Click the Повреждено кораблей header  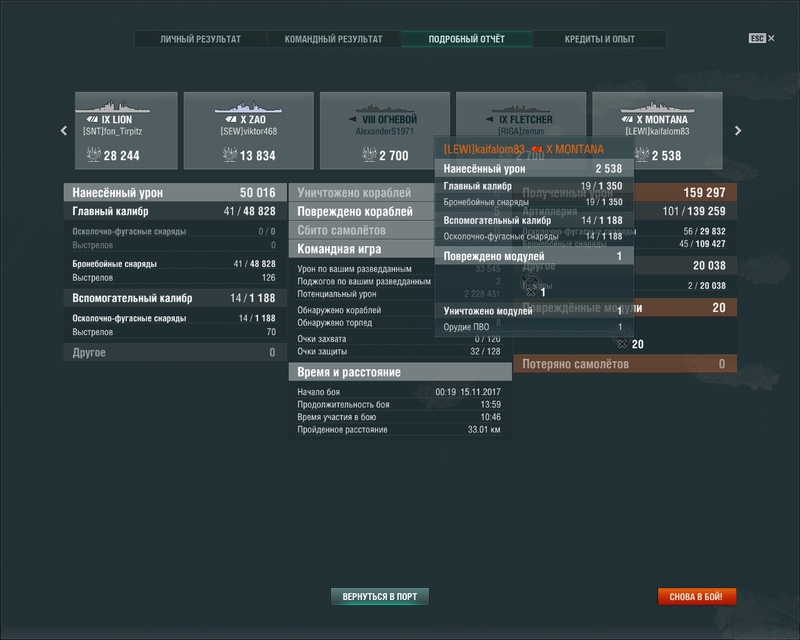point(362,211)
